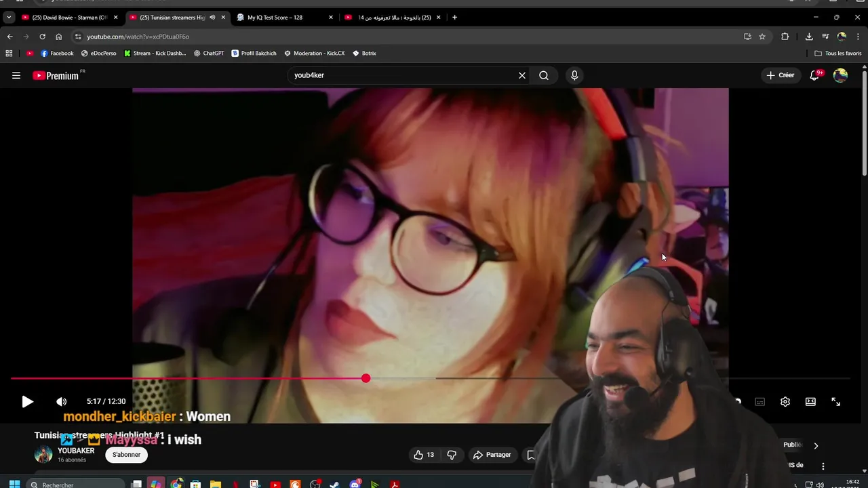Open YouTube account avatar menu

(840, 75)
